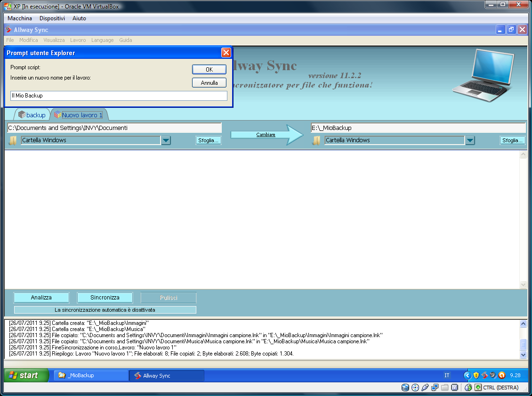Click log line 'Cartella creata: "E:\_MioBackup\Immagini"'
532x396 pixels.
79,323
